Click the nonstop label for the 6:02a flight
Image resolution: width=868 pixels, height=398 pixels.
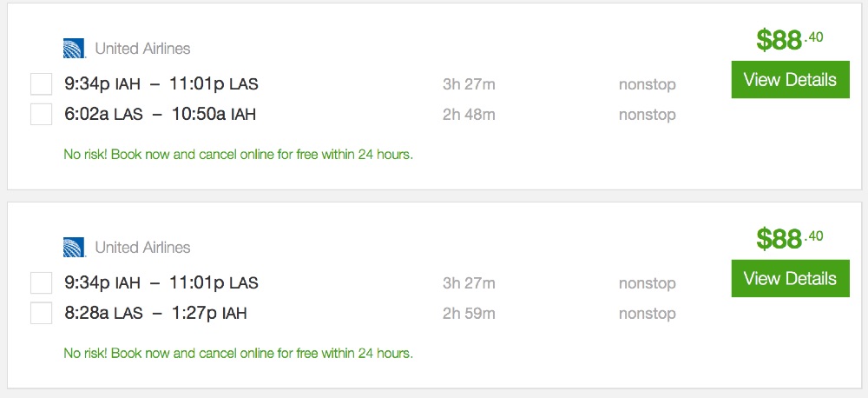647,115
